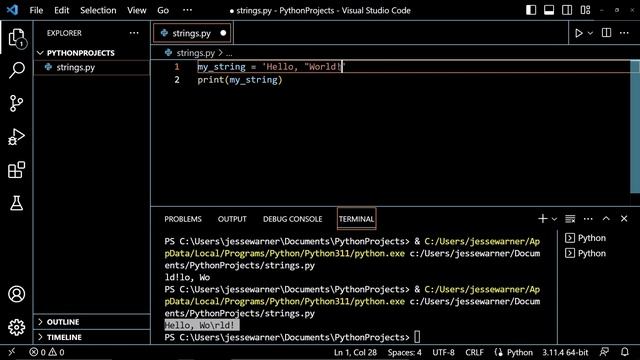Click terminal output line ld!lo, Wo
Screen dimensions: 640x360
click(x=187, y=278)
